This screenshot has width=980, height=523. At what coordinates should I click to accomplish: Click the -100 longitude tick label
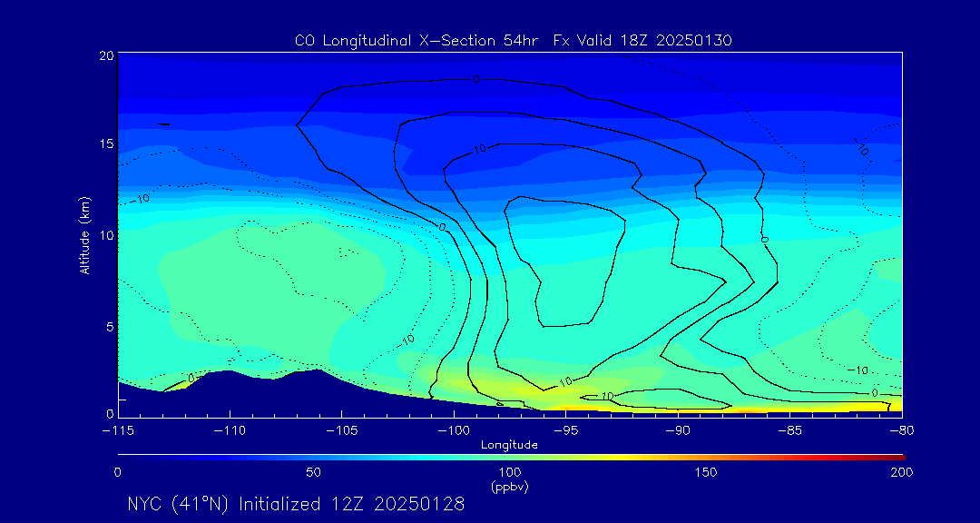pyautogui.click(x=454, y=431)
